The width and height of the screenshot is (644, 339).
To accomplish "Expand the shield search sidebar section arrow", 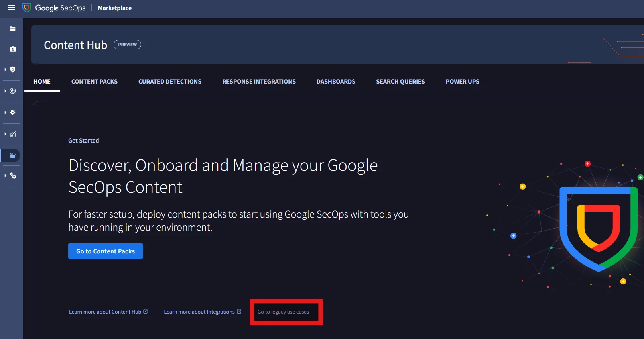I will tap(5, 69).
